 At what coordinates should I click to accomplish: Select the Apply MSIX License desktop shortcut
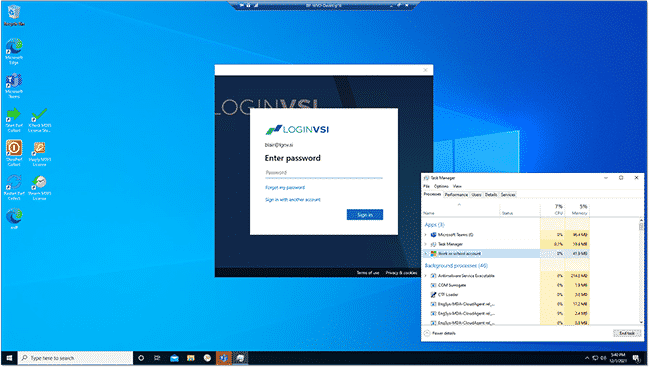[39, 153]
